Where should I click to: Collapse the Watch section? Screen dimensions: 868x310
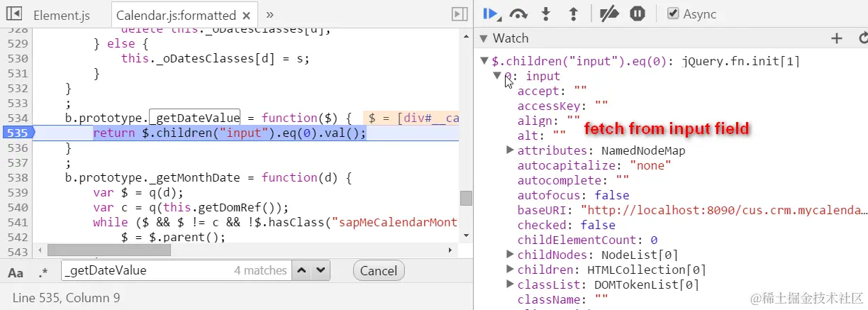click(x=483, y=38)
